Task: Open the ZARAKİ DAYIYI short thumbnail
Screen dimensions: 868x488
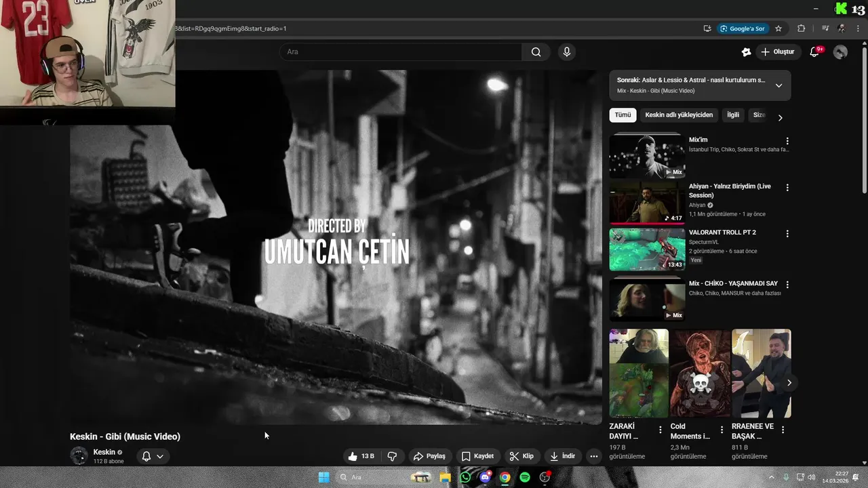Action: [x=639, y=373]
